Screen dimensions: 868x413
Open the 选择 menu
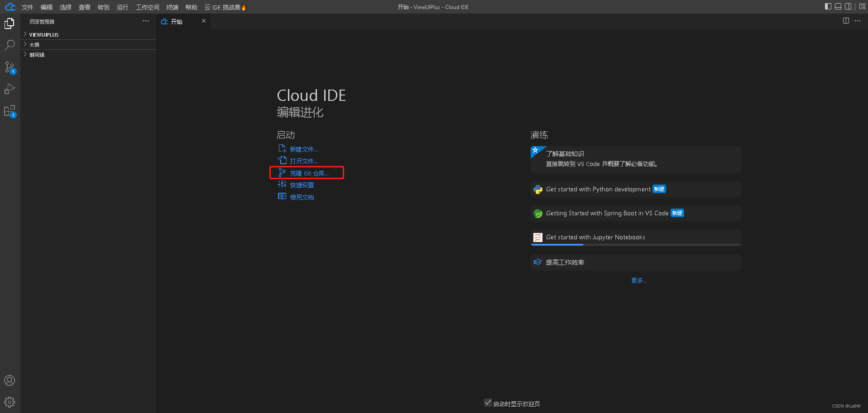(x=66, y=7)
